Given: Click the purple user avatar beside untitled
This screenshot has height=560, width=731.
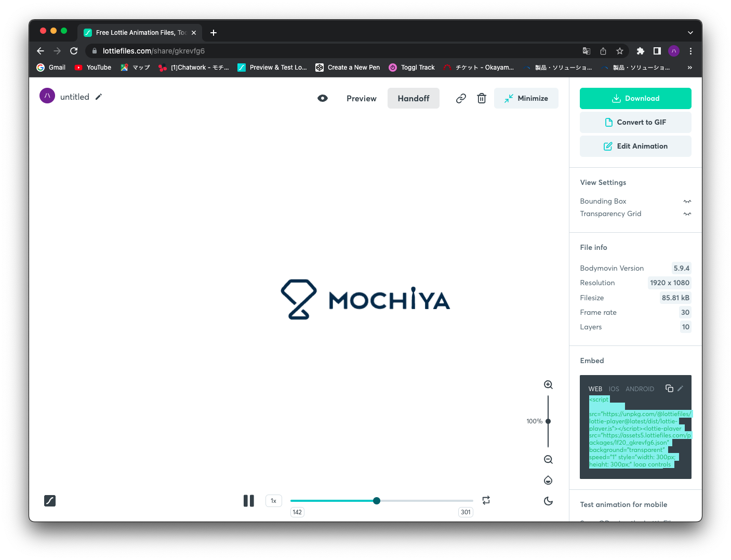Looking at the screenshot, I should (x=47, y=96).
